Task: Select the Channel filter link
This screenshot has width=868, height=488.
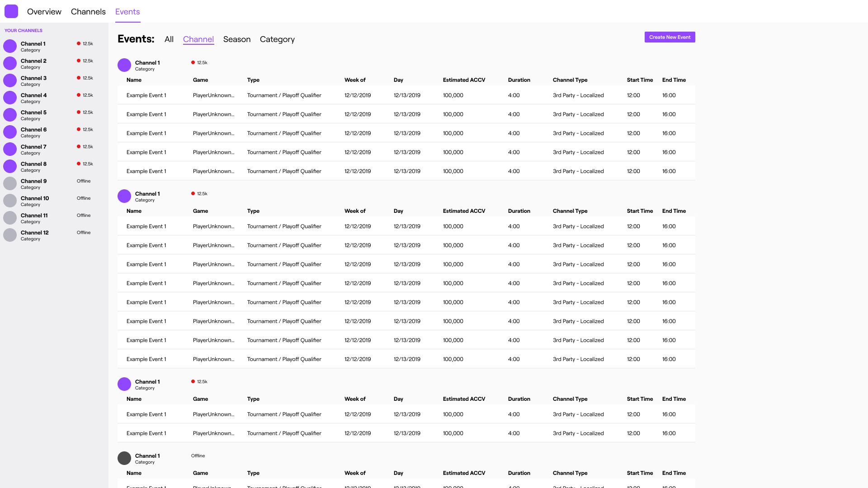Action: [x=198, y=39]
